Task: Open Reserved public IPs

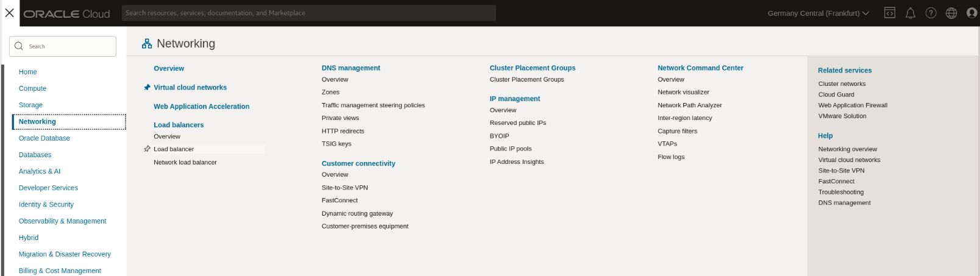Action: (518, 122)
